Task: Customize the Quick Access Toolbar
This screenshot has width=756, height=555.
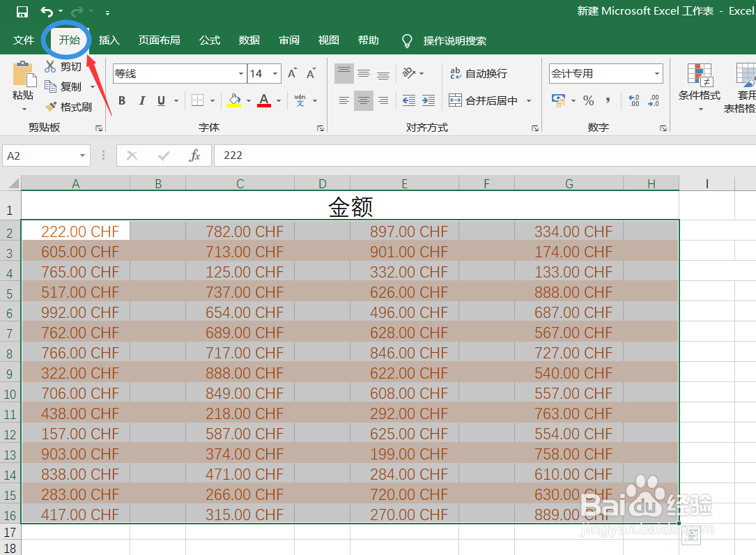Action: tap(107, 13)
